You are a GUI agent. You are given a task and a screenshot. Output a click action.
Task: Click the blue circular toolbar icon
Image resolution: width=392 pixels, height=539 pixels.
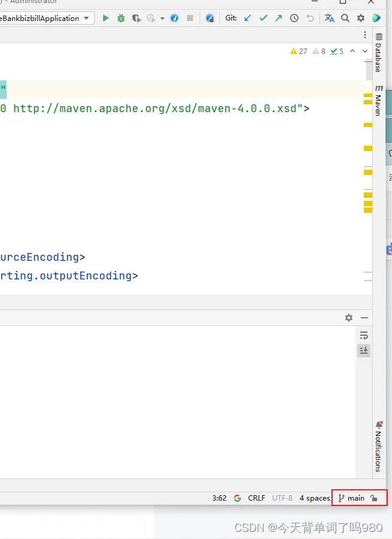tap(174, 18)
